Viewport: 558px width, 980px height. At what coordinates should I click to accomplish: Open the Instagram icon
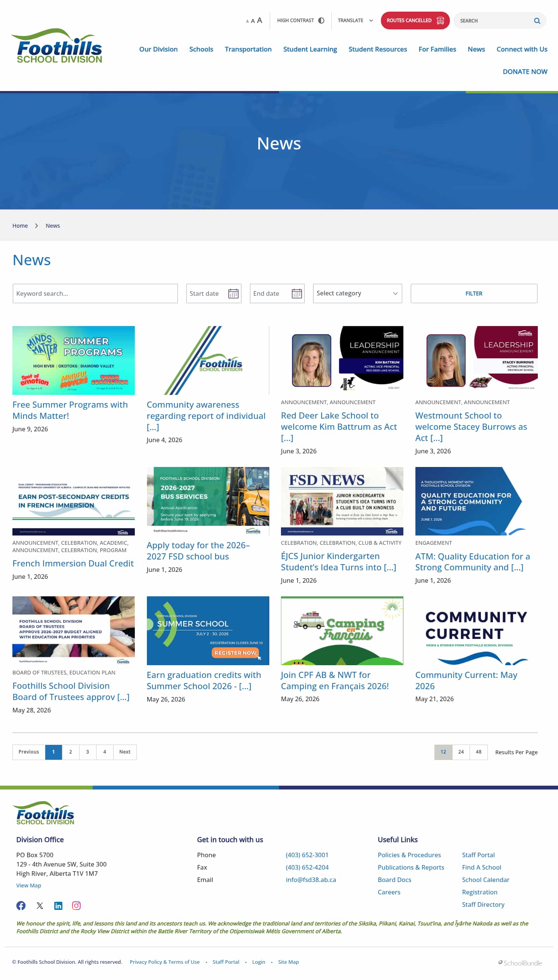(76, 905)
